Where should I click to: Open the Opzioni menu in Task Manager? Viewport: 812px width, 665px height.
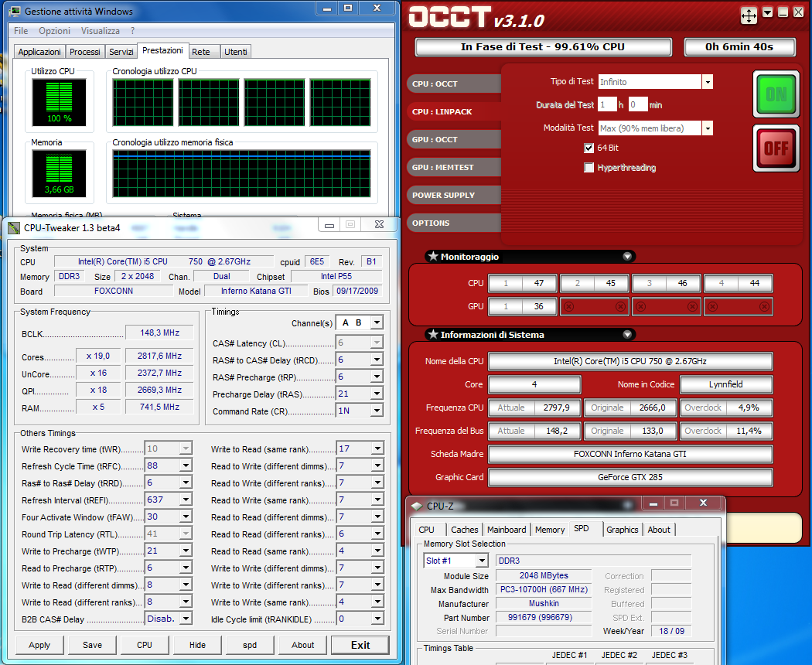tap(54, 31)
